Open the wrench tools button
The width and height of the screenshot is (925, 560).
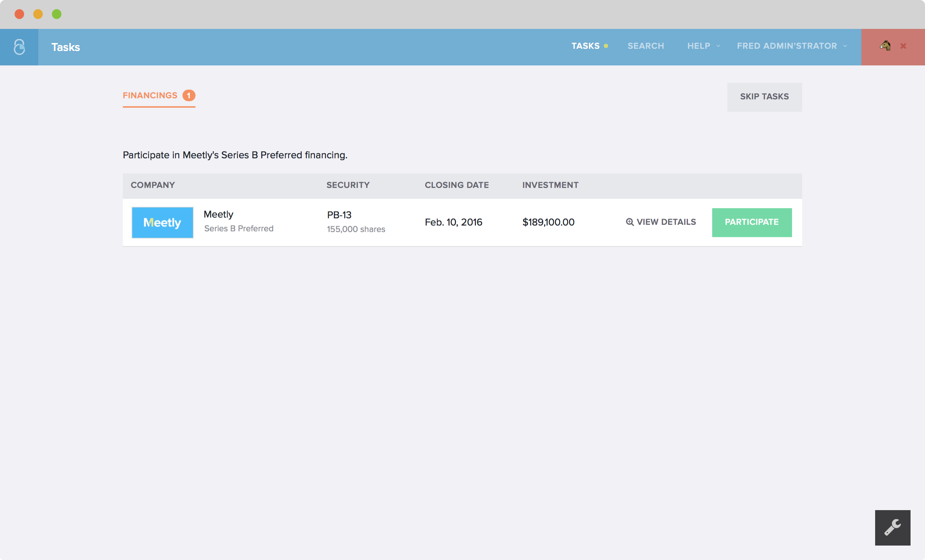pos(892,527)
